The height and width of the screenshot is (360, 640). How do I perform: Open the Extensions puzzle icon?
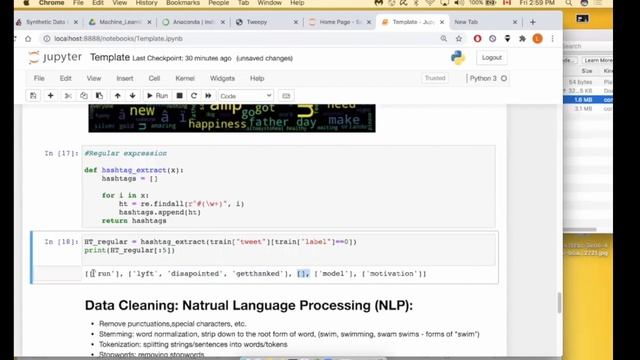pos(522,38)
